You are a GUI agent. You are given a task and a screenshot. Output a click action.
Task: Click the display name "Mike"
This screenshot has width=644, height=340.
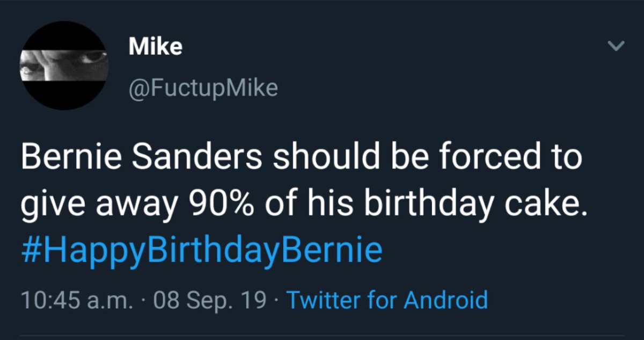pos(156,47)
